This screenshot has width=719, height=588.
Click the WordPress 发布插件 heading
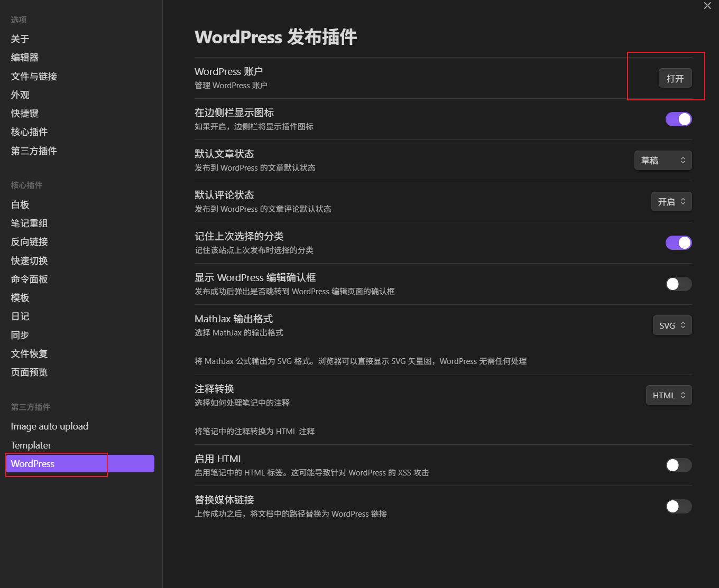click(x=275, y=37)
